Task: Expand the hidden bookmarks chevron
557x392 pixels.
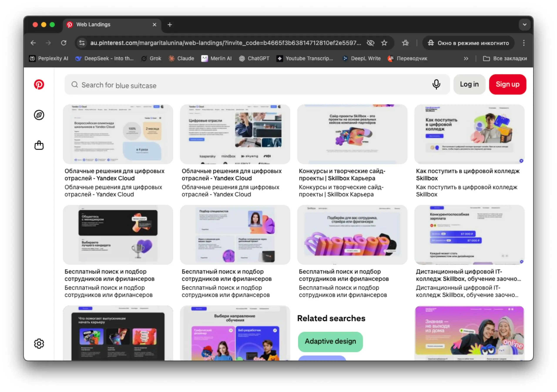Action: pyautogui.click(x=466, y=58)
